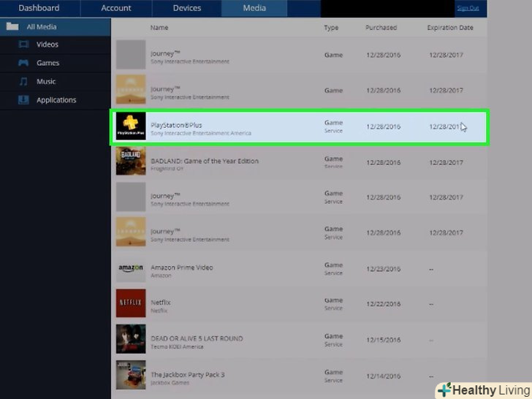
Task: Click the PlayStation Plus thumbnail
Action: click(131, 126)
